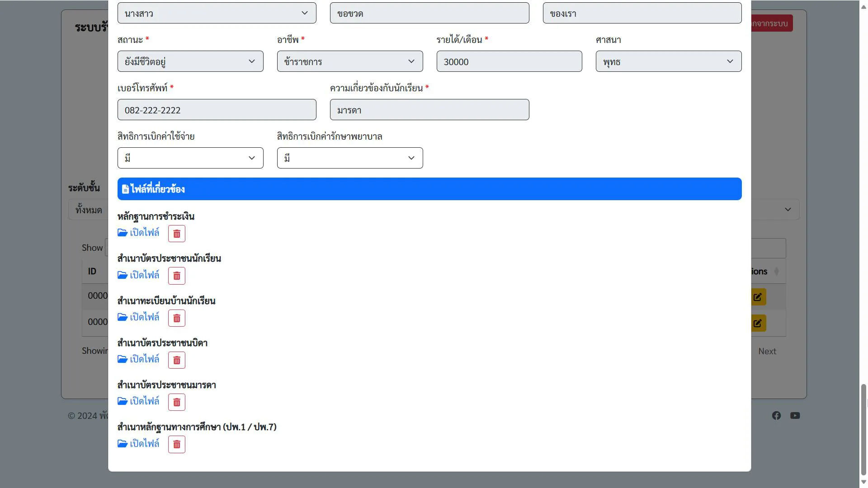Open the title dropdown showing นางสาว

pyautogui.click(x=217, y=13)
